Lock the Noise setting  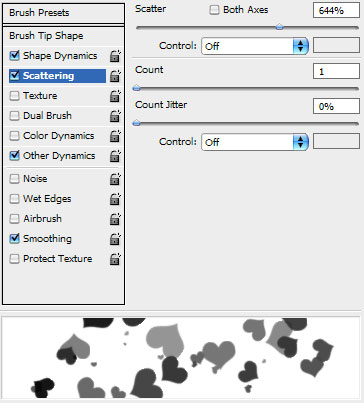(115, 179)
